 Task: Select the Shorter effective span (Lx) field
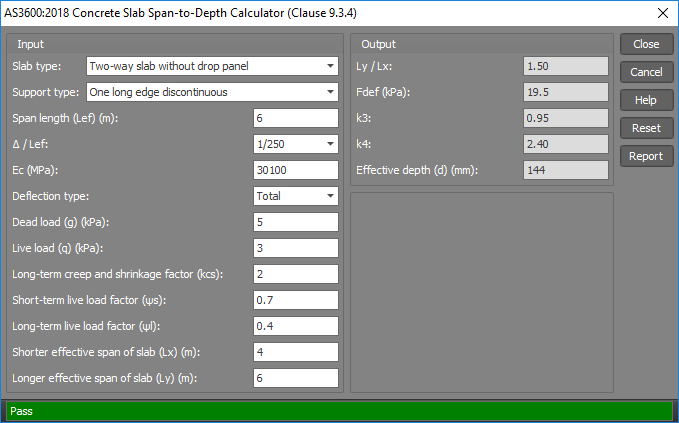tap(296, 352)
